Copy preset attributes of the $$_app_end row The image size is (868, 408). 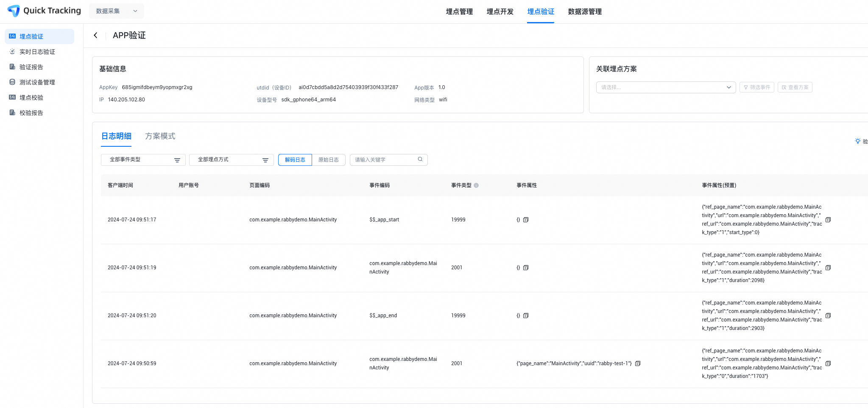tap(828, 316)
